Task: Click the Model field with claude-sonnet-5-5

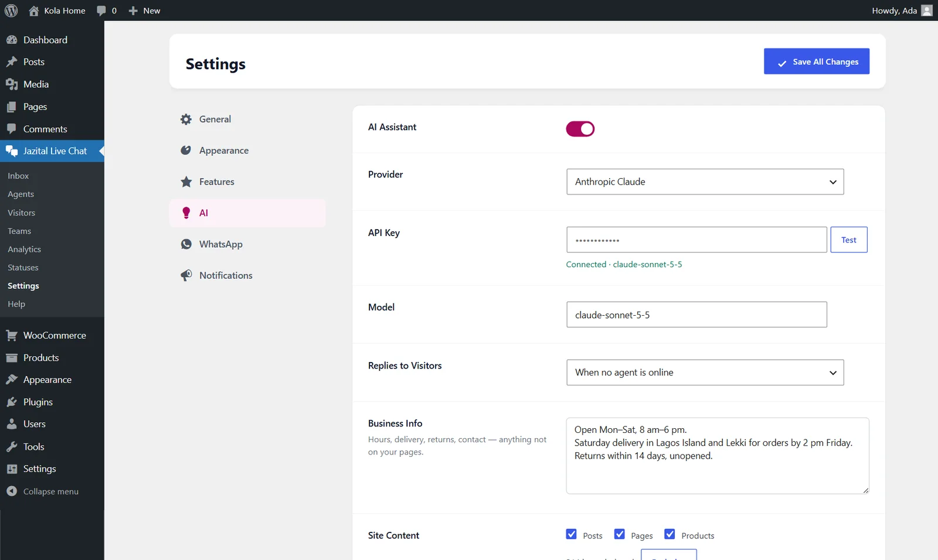Action: pos(696,315)
